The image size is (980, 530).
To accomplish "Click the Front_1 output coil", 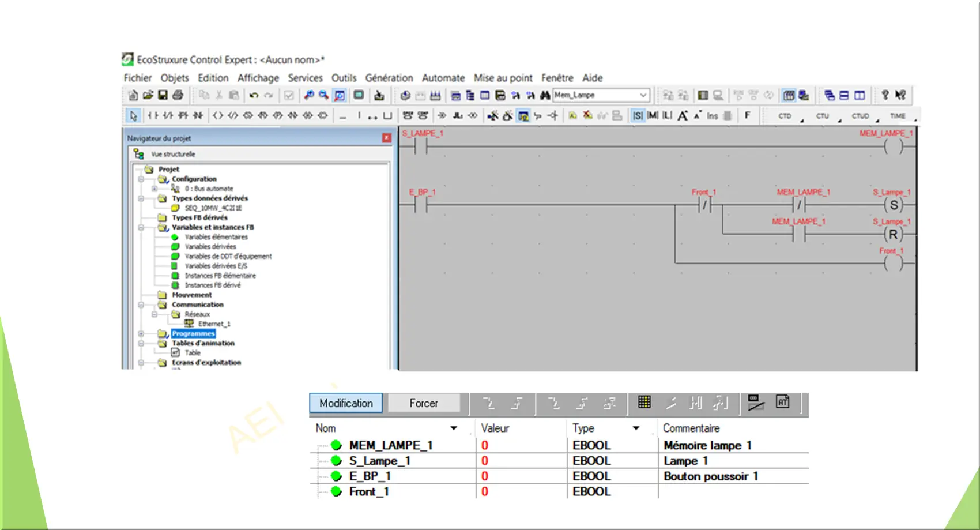I will (893, 264).
